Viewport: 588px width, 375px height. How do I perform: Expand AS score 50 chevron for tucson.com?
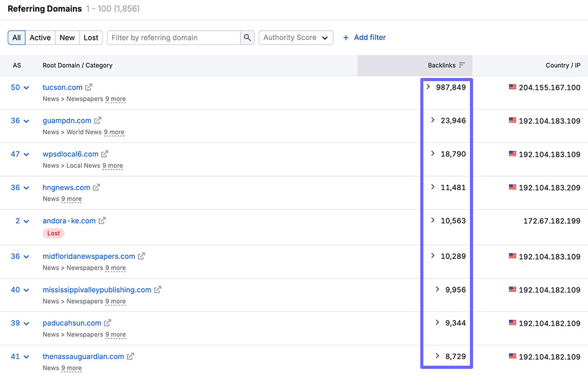(x=26, y=88)
